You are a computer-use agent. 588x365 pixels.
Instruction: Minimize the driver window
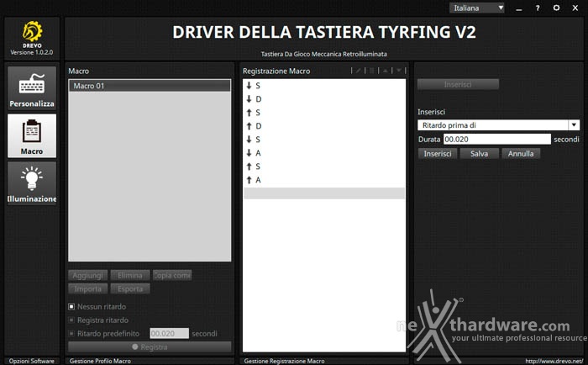coord(519,8)
